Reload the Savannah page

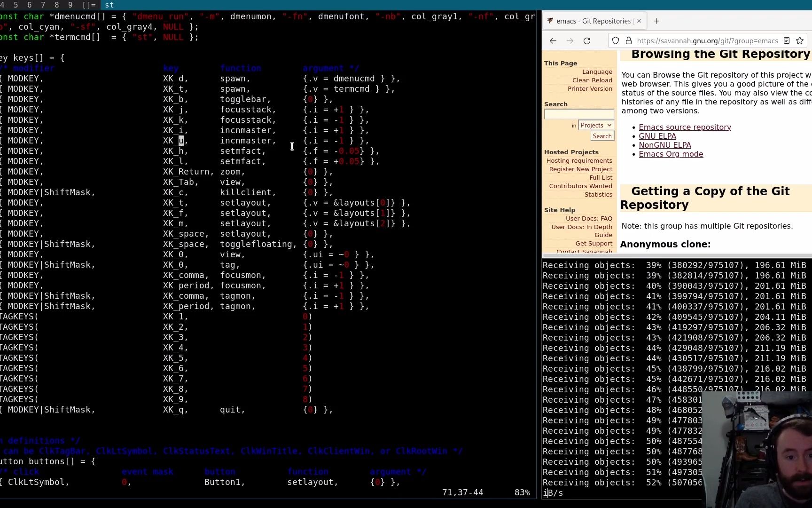(x=587, y=41)
